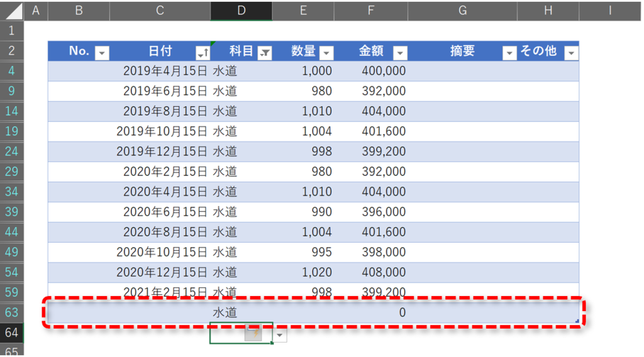Click the date cell 2020年10月15日

(x=160, y=252)
